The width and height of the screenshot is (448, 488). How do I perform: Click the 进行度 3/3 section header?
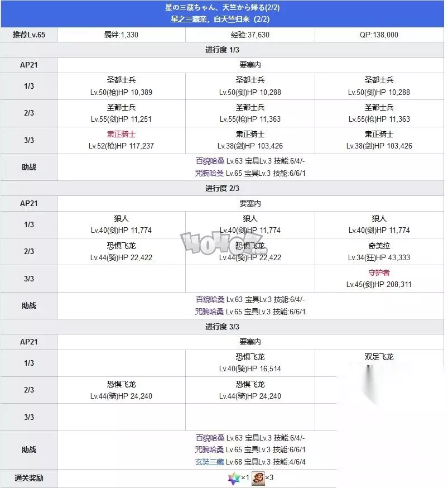[x=223, y=327]
